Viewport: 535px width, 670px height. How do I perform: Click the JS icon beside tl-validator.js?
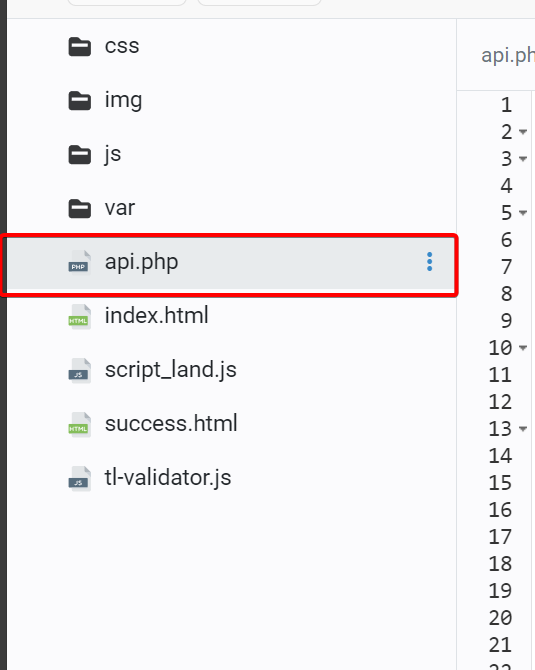[79, 478]
